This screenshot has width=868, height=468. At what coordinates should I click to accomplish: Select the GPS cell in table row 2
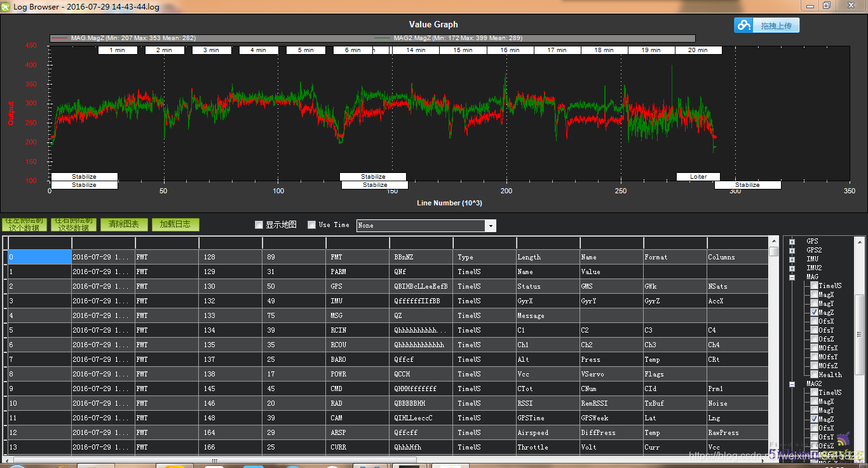coord(357,286)
